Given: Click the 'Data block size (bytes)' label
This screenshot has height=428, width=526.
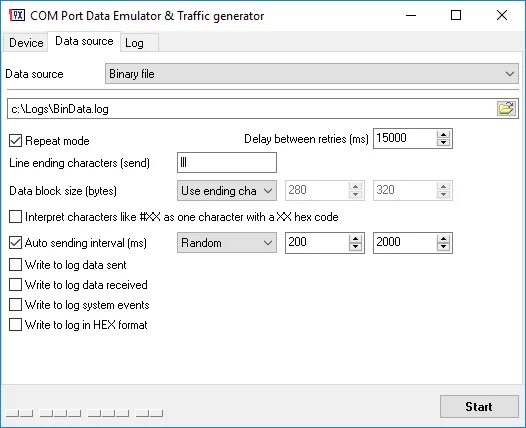Looking at the screenshot, I should point(63,191).
